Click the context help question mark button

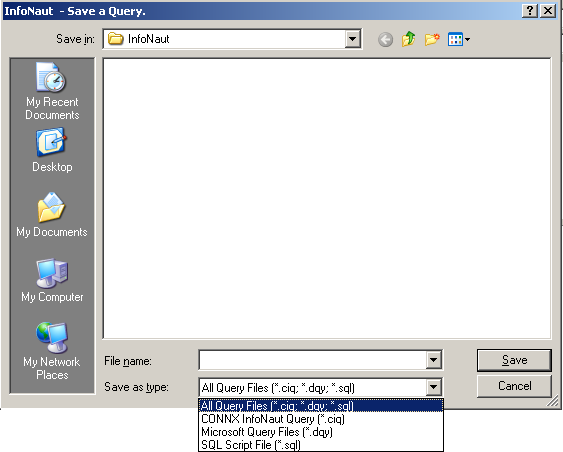click(530, 11)
